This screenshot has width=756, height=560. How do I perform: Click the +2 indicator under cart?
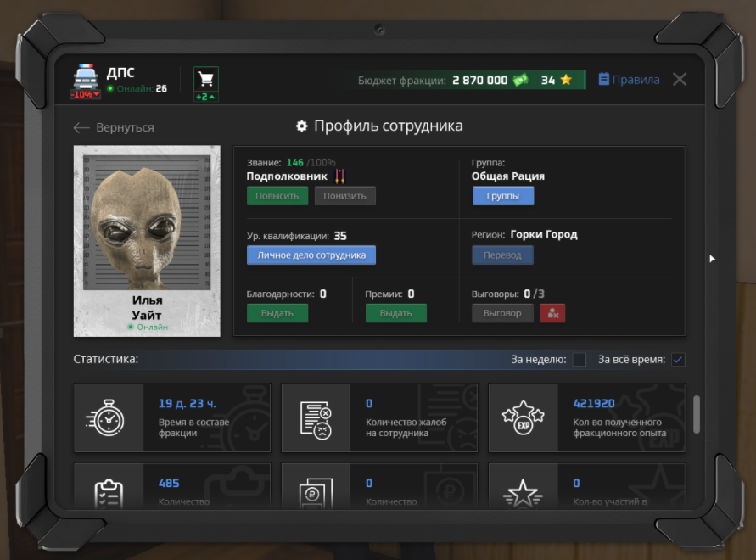(x=206, y=97)
